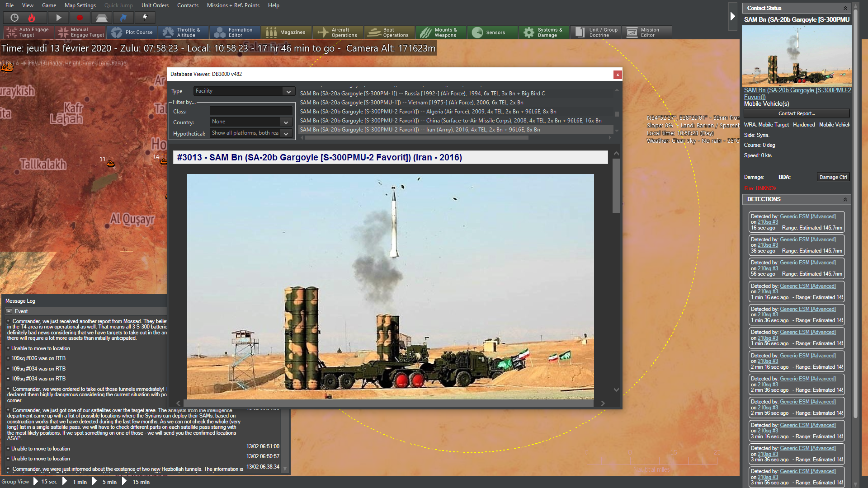Open the Formation Editor

[x=235, y=32]
